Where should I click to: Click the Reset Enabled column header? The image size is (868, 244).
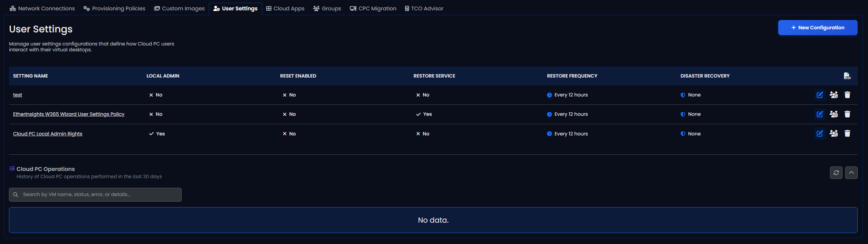(x=298, y=76)
